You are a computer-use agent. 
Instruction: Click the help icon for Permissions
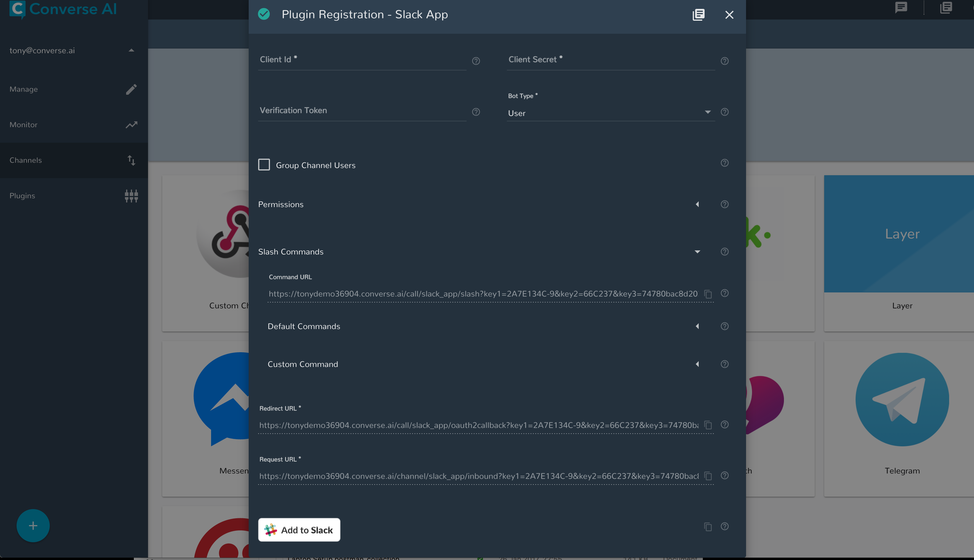coord(724,204)
